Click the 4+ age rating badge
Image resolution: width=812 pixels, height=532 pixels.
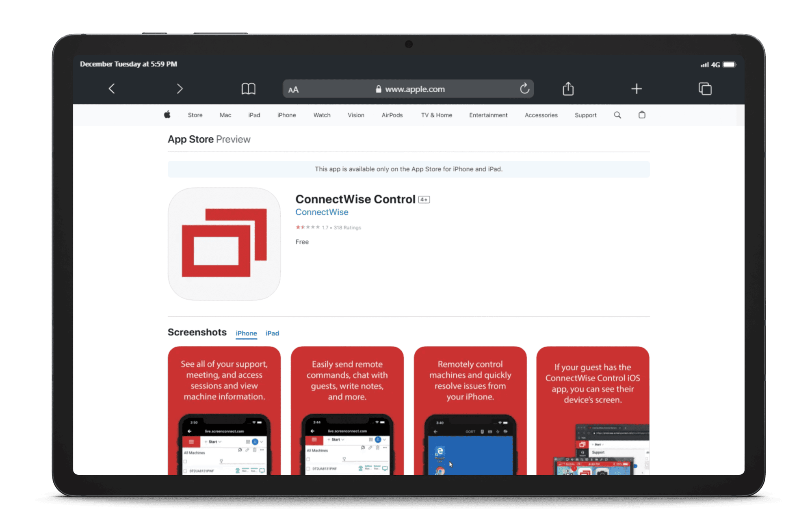coord(424,199)
